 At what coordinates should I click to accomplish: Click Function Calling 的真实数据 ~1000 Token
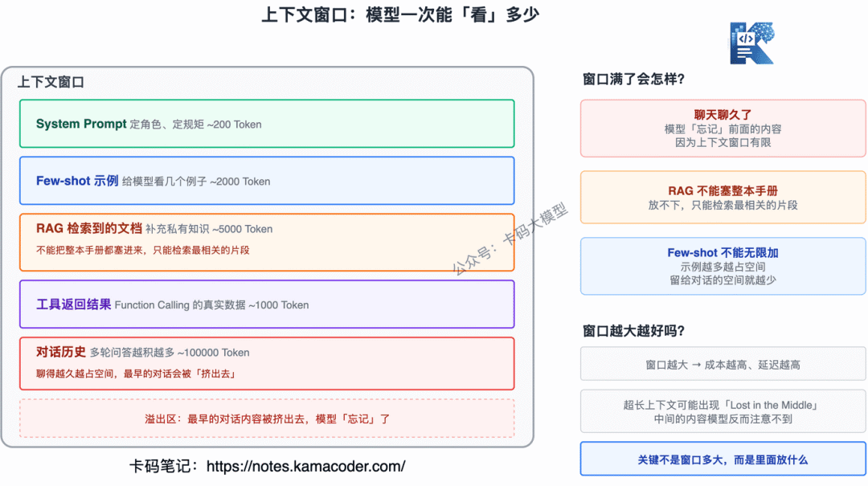[211, 305]
